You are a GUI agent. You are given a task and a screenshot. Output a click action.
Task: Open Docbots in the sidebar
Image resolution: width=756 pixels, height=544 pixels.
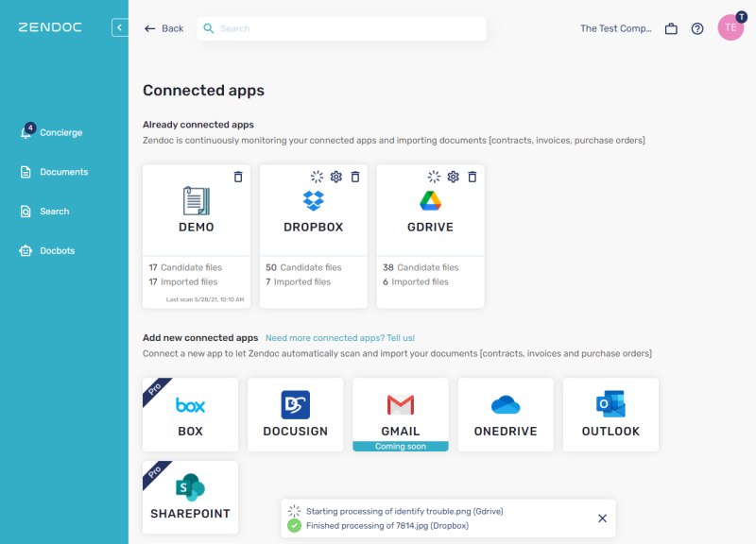click(x=47, y=251)
